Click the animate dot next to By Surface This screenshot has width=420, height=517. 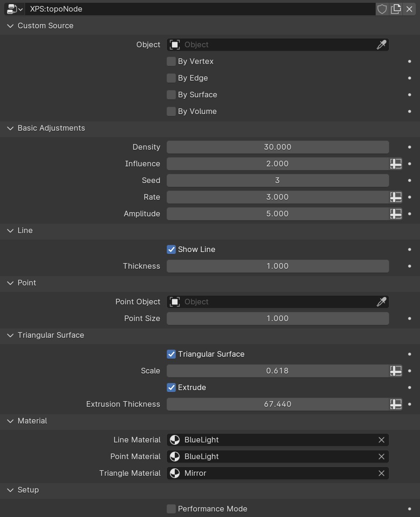pyautogui.click(x=409, y=95)
